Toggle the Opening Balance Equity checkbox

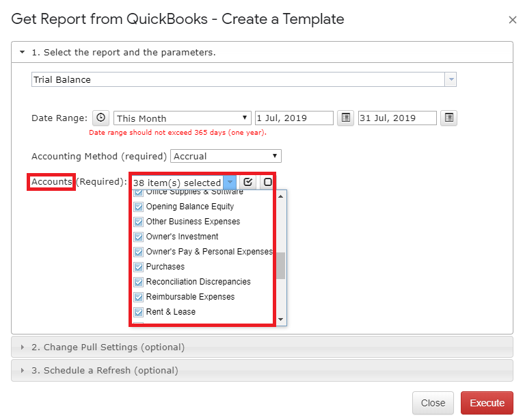139,207
